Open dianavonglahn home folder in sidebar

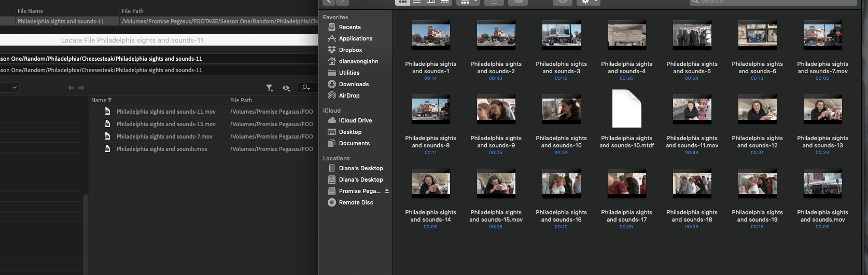click(x=358, y=61)
